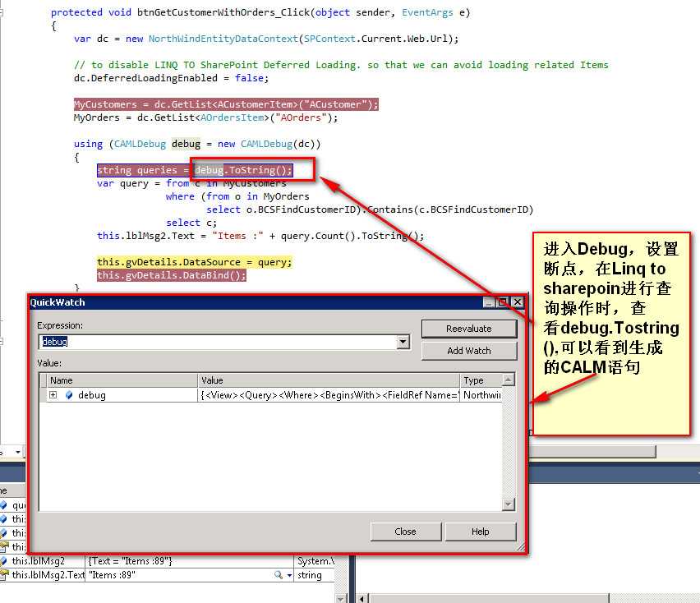Image resolution: width=700 pixels, height=603 pixels.
Task: Click the Close button in QuickWatch dialog
Action: (x=405, y=532)
